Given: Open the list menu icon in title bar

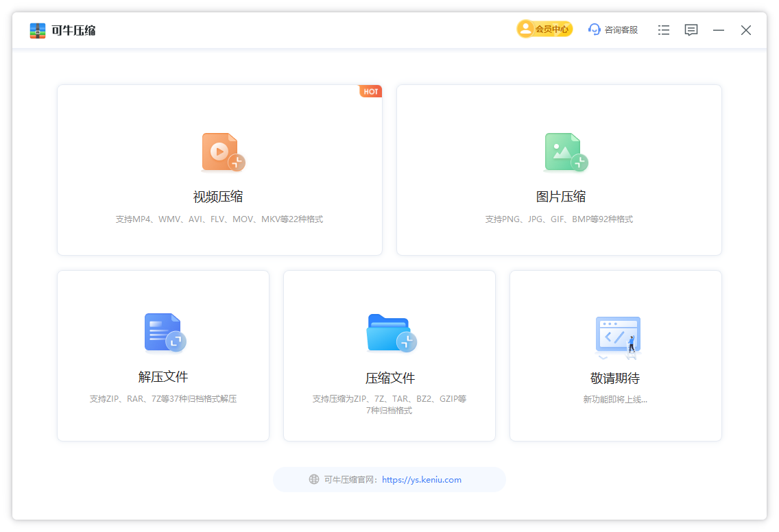Looking at the screenshot, I should [x=663, y=29].
